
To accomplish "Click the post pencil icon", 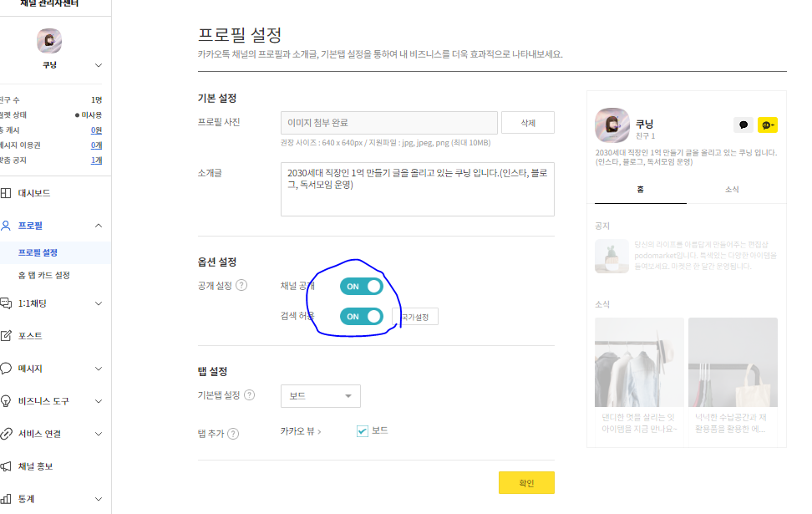I will (x=6, y=336).
